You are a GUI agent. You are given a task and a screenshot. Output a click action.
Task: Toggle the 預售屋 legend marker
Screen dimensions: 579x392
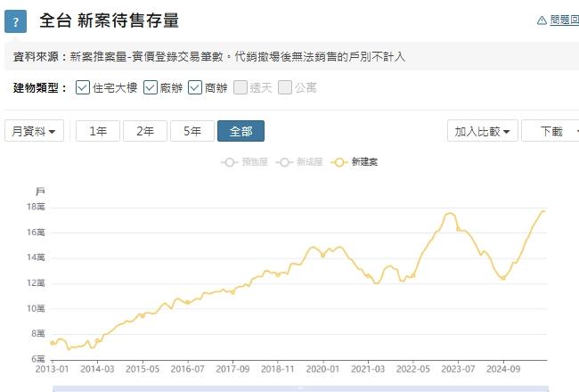[x=230, y=162]
